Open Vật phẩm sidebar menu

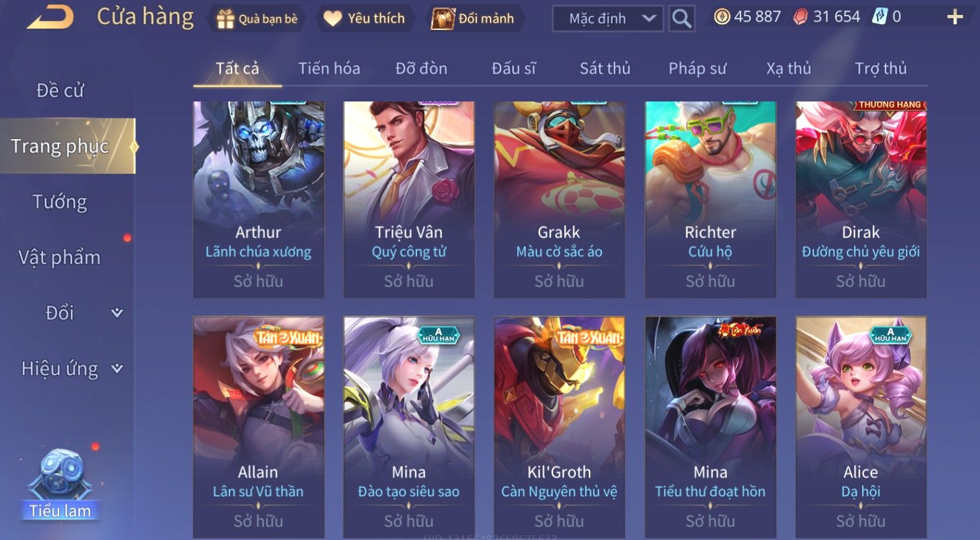[60, 258]
